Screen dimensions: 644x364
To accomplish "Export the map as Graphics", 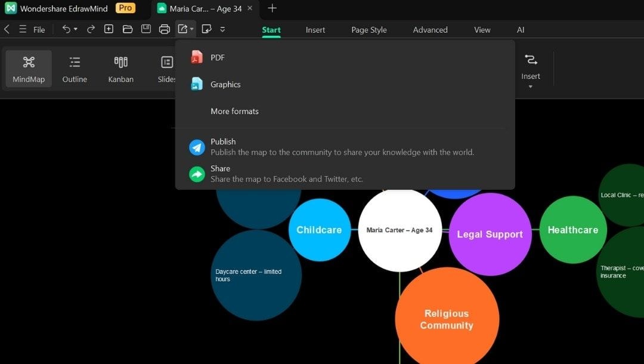I will click(x=345, y=84).
